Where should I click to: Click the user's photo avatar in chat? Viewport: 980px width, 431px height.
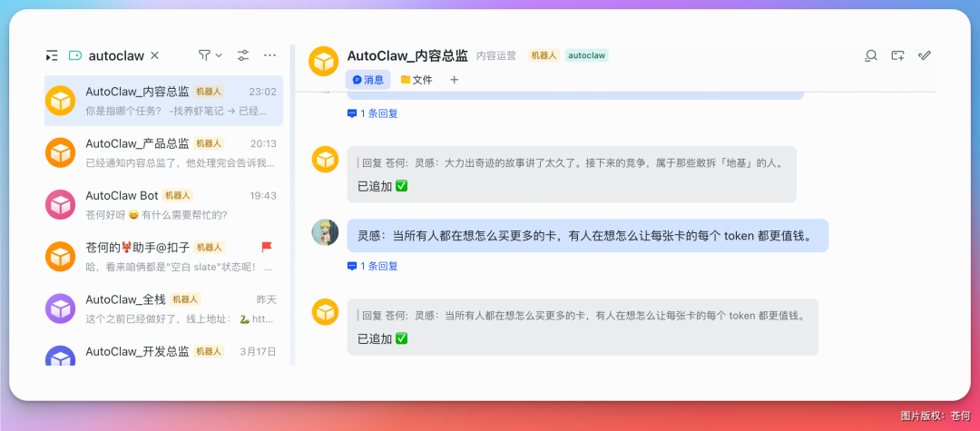[325, 232]
